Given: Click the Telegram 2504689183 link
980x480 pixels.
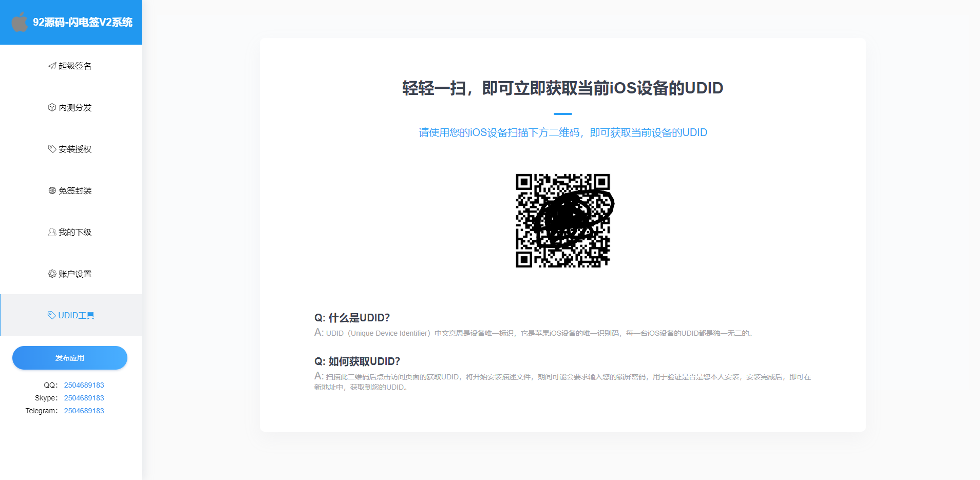Looking at the screenshot, I should pyautogui.click(x=84, y=411).
